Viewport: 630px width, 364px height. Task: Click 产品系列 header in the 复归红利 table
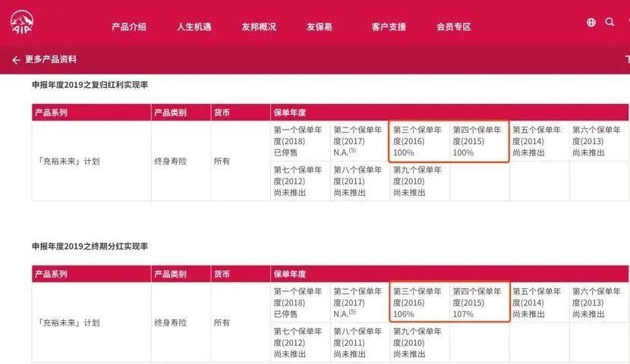(92, 112)
